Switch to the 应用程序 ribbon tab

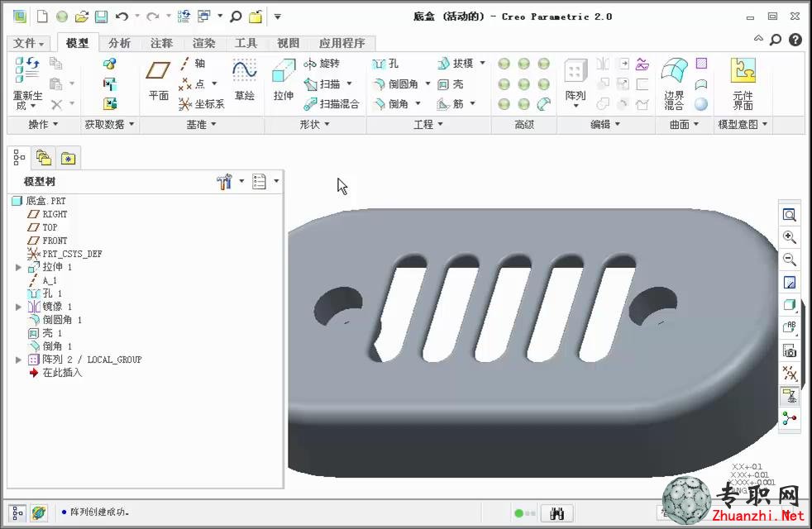click(x=342, y=44)
